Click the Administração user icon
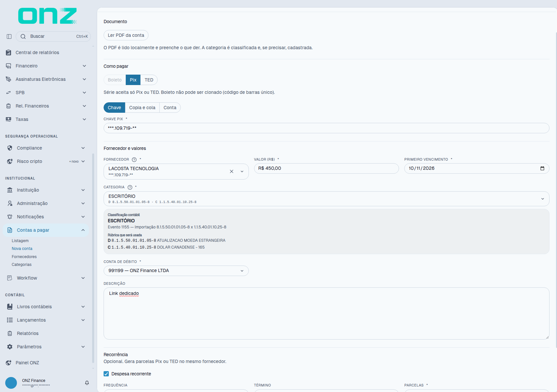 click(x=10, y=203)
